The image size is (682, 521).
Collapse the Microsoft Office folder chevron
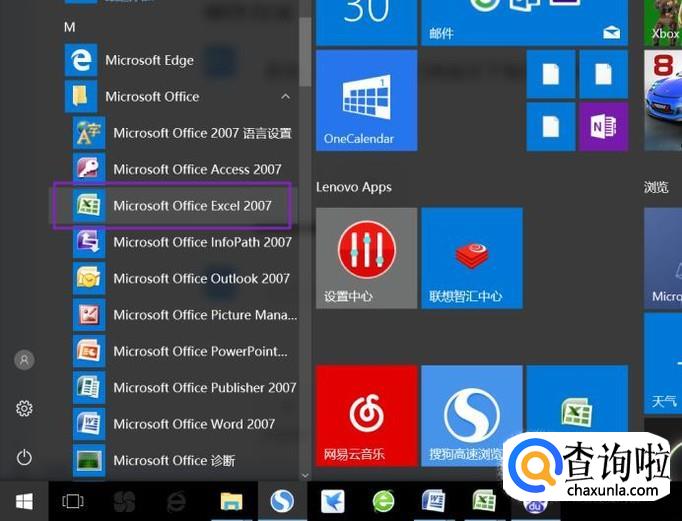285,96
